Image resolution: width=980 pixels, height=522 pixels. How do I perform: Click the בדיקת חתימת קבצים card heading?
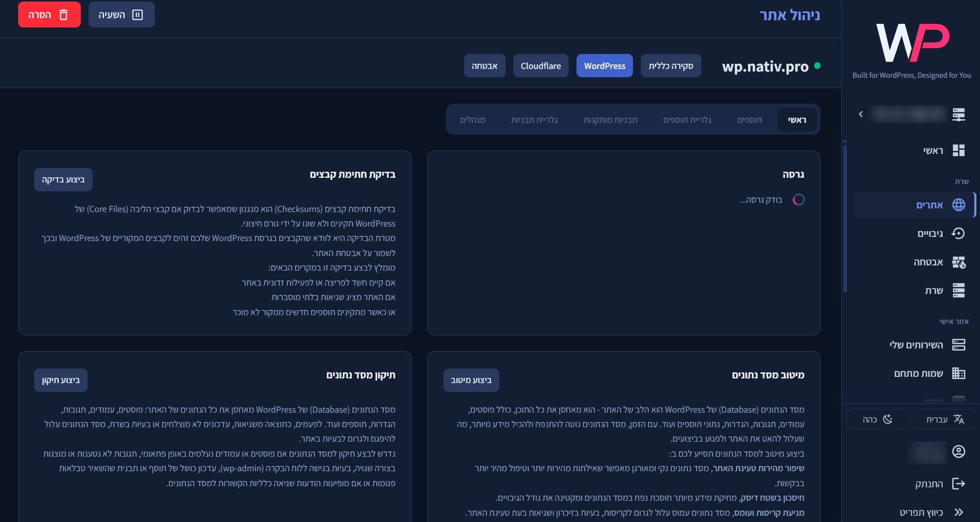point(353,175)
